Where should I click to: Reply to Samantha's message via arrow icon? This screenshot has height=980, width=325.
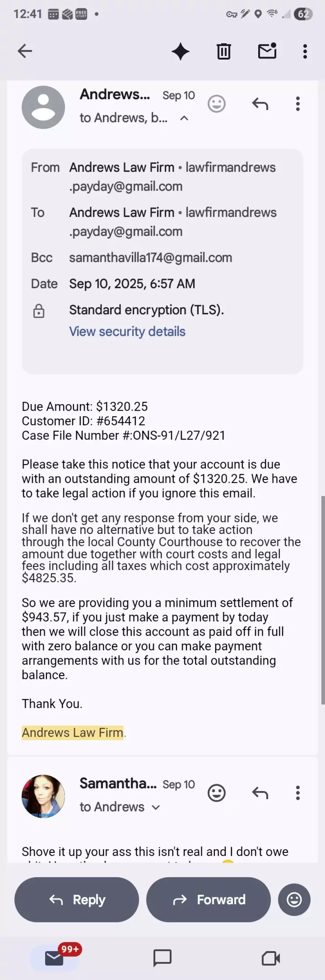260,793
